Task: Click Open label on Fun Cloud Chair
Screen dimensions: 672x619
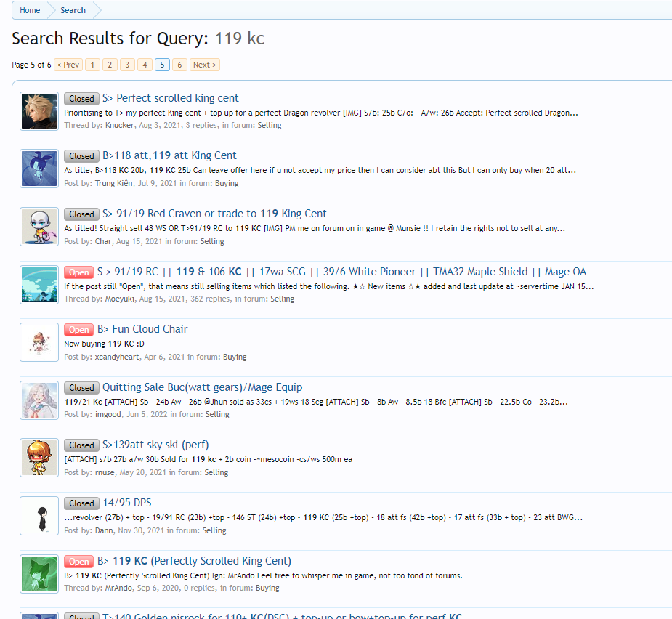Action: coord(79,330)
